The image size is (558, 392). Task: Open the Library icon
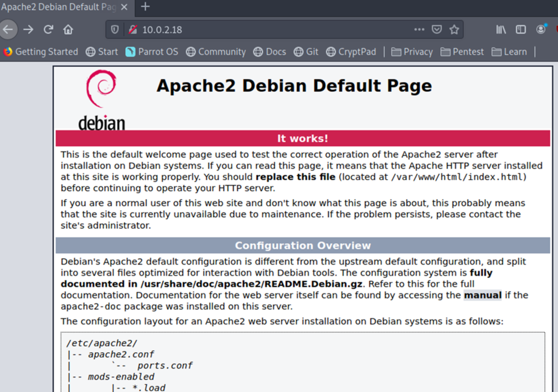pyautogui.click(x=500, y=29)
